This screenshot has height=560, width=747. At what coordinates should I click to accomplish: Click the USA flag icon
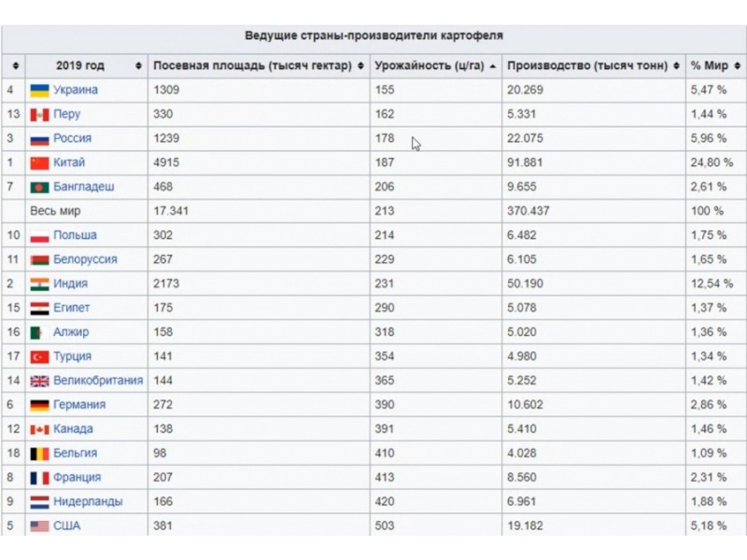click(x=39, y=526)
